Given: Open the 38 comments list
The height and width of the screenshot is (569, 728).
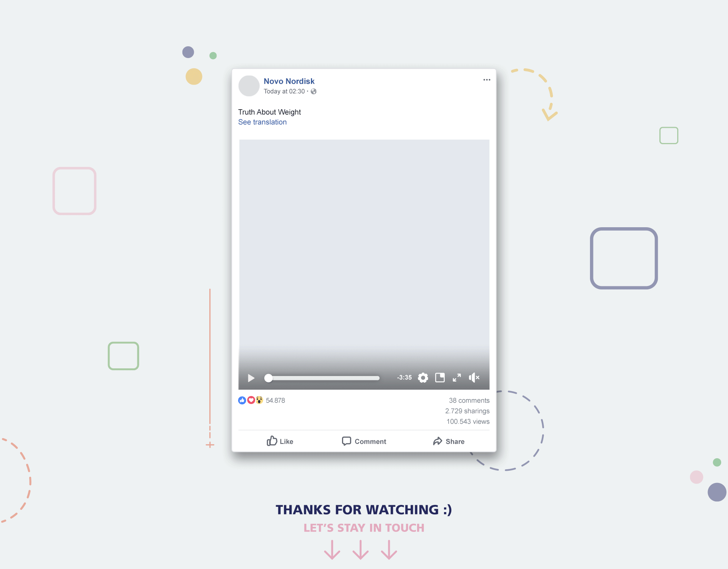Looking at the screenshot, I should coord(469,401).
